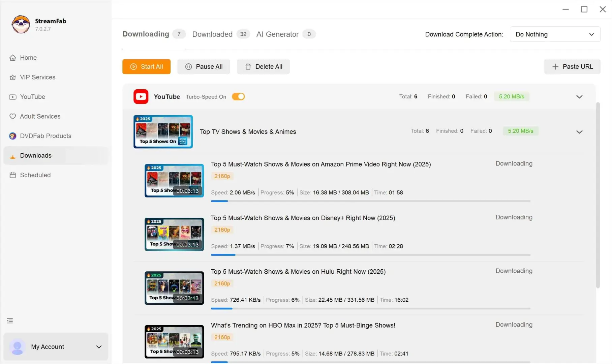Click the AI Generator count badge 0
Screen dimensions: 612x364
(x=309, y=34)
